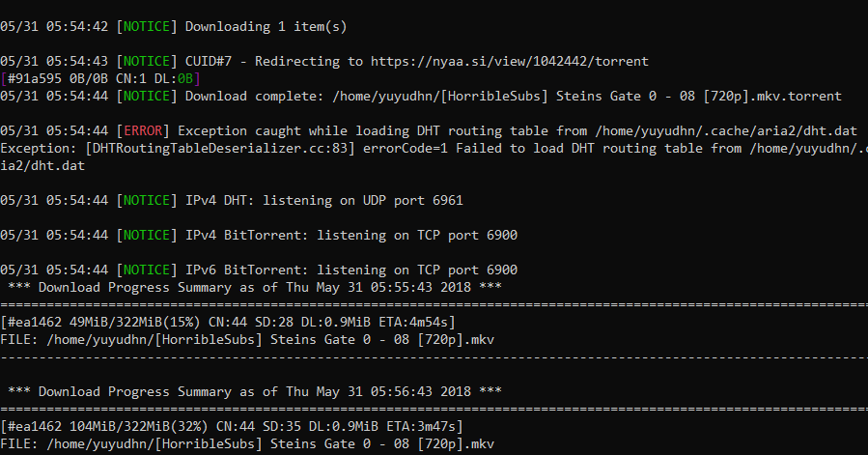Click the /home/yuyudhn/.cache/aria2/dht.dat path in the error line
This screenshot has width=868, height=455.
(726, 130)
